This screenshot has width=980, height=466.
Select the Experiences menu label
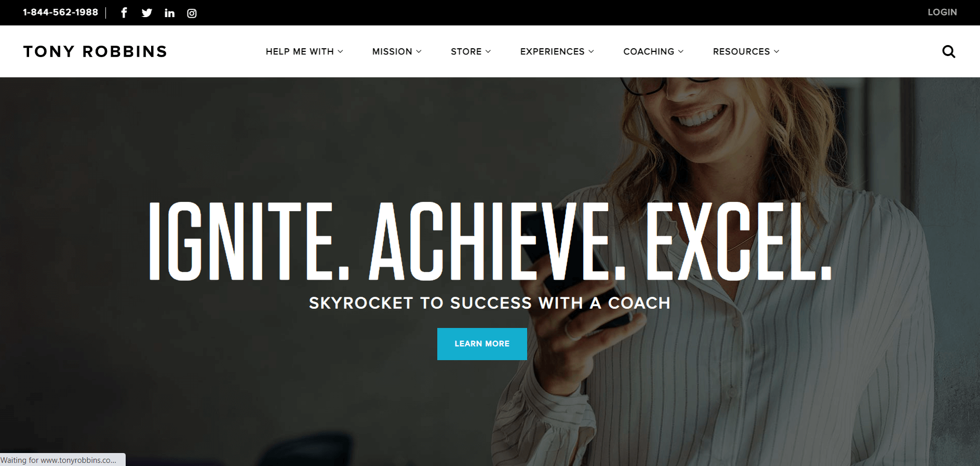tap(552, 51)
